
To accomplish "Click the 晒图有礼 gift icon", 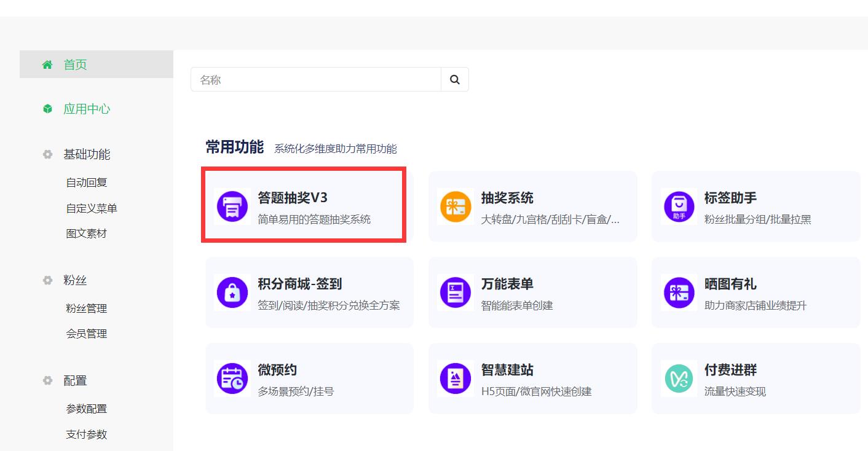I will [x=679, y=292].
